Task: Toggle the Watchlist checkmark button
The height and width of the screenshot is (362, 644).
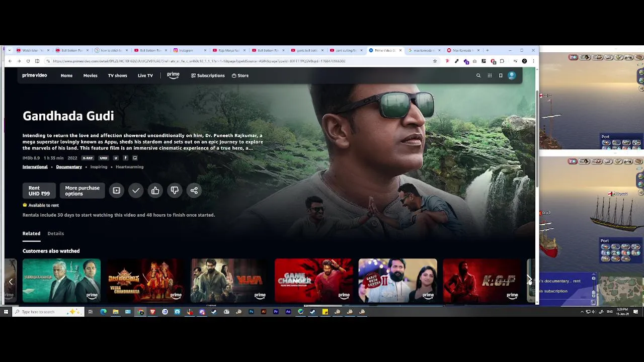Action: click(x=136, y=191)
